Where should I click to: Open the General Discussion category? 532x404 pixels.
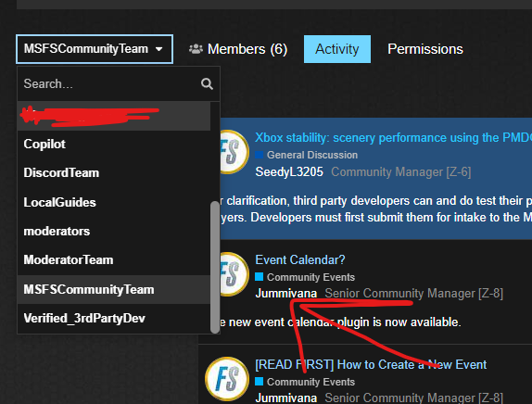click(x=312, y=155)
